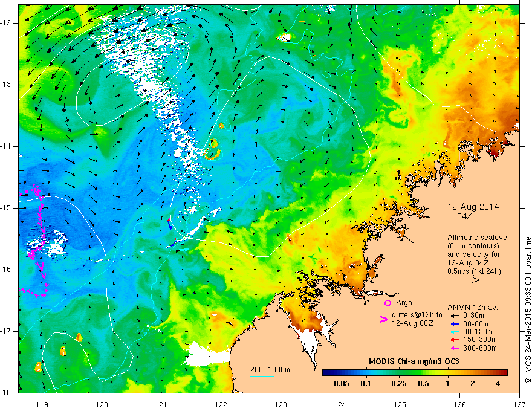
Task: Click the 'MODIS Chl-a mg/m3 OC3' colorbar title
Action: [414, 361]
